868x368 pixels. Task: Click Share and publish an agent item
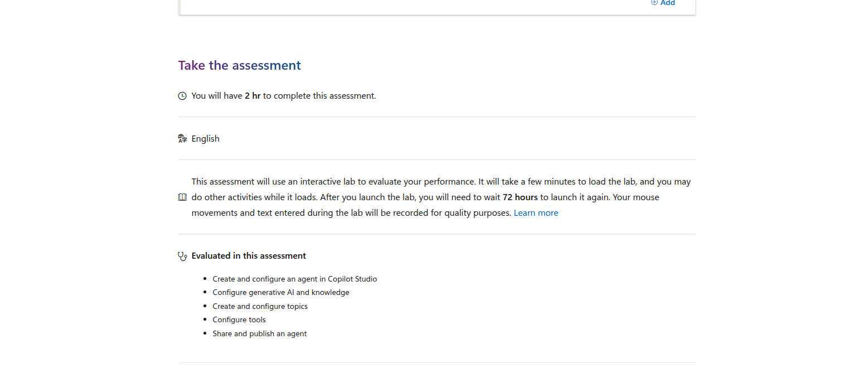coord(260,333)
